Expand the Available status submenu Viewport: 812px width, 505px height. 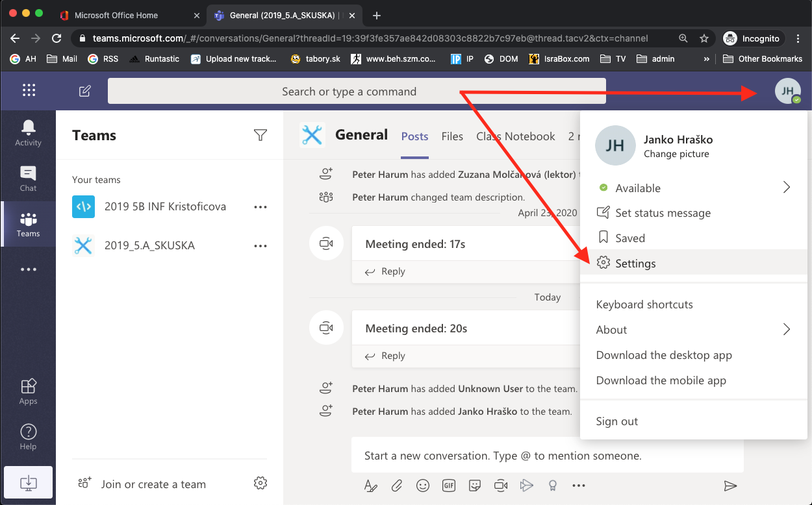point(786,188)
